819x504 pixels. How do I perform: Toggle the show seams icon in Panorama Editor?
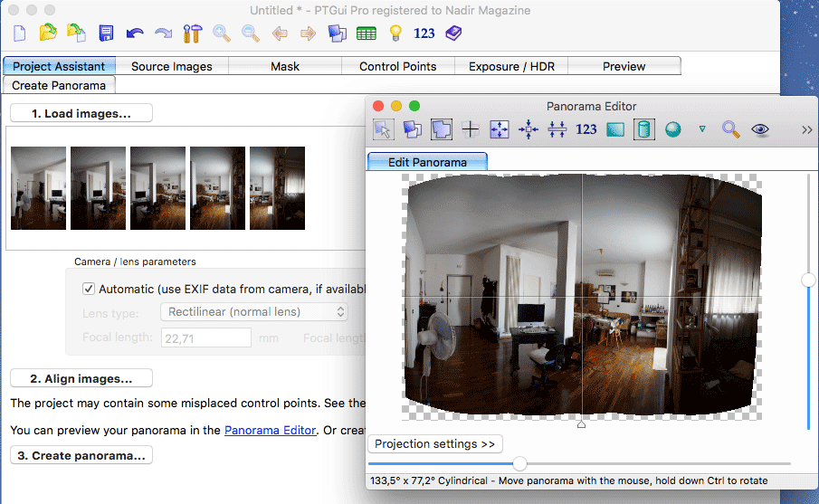[x=442, y=129]
